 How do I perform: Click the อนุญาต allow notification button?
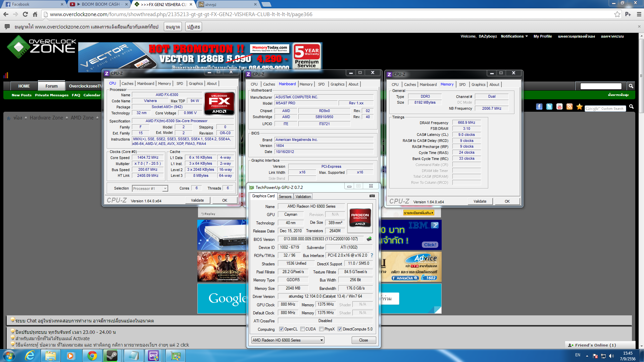(173, 27)
